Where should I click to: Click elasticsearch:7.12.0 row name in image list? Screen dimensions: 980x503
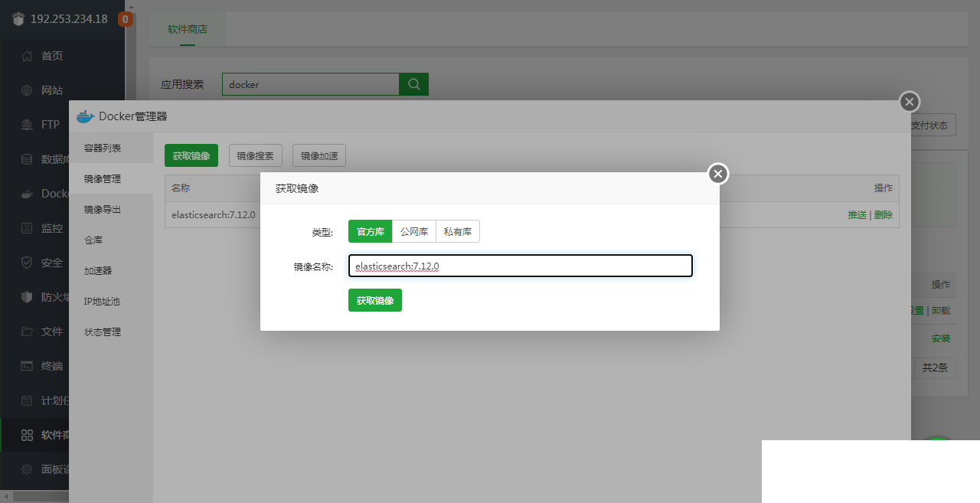[x=214, y=214]
